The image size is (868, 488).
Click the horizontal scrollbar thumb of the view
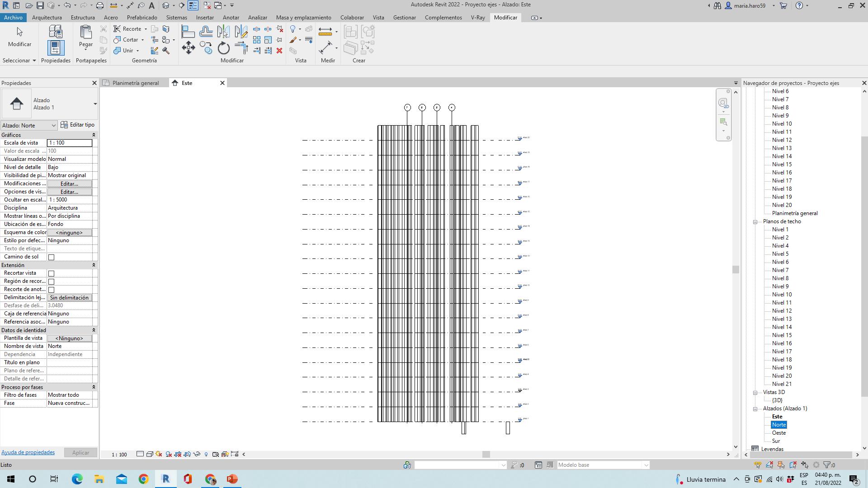click(486, 455)
